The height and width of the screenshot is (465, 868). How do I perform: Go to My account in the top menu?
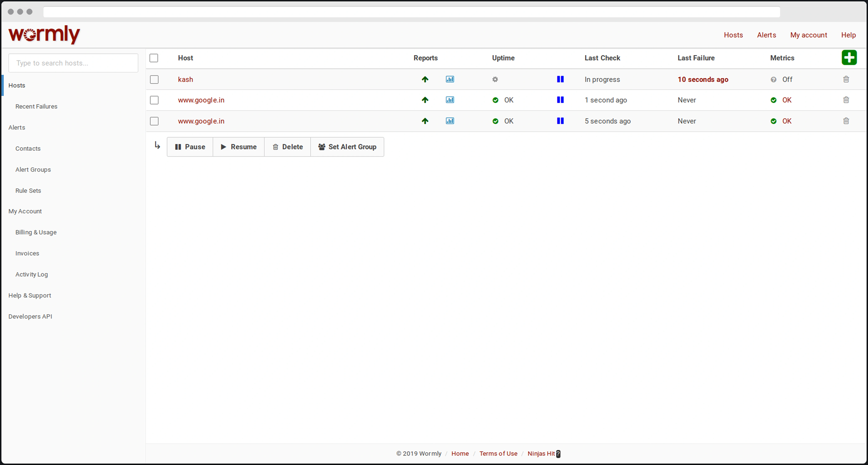pos(808,35)
